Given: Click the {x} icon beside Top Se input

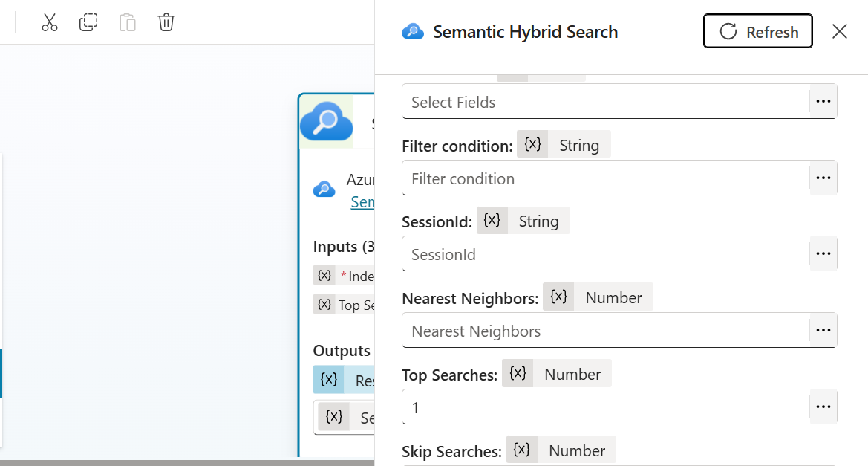Looking at the screenshot, I should (324, 304).
